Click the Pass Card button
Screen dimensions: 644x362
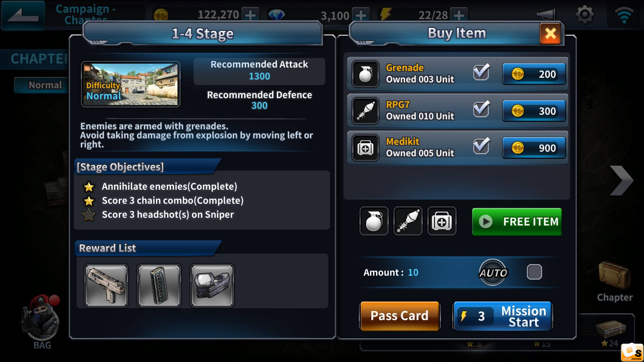click(x=399, y=316)
